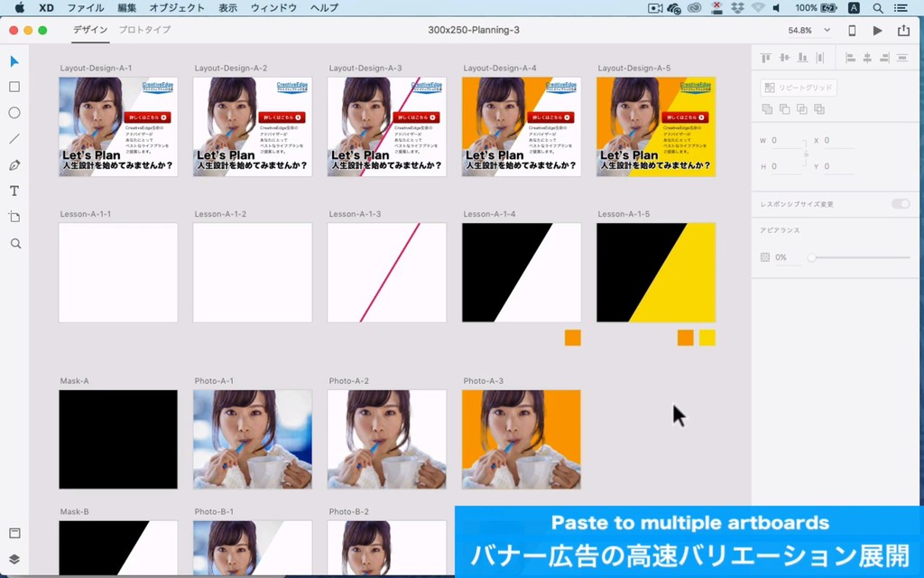This screenshot has height=578, width=924.
Task: Distribute objects horizontally
Action: [x=819, y=58]
